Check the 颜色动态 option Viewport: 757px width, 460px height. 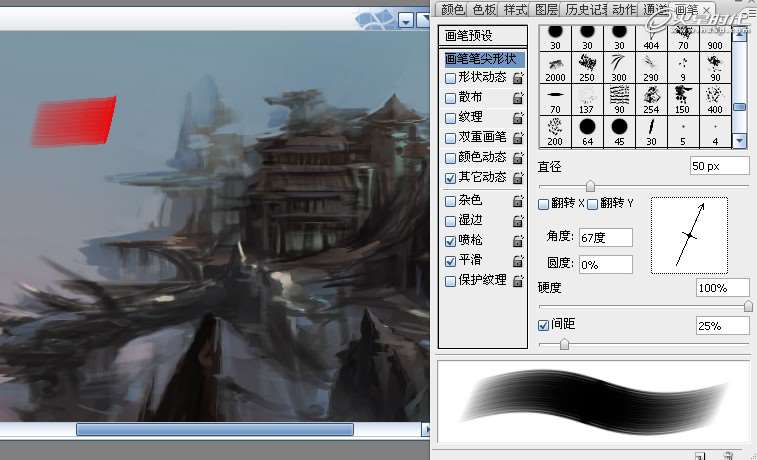coord(450,158)
